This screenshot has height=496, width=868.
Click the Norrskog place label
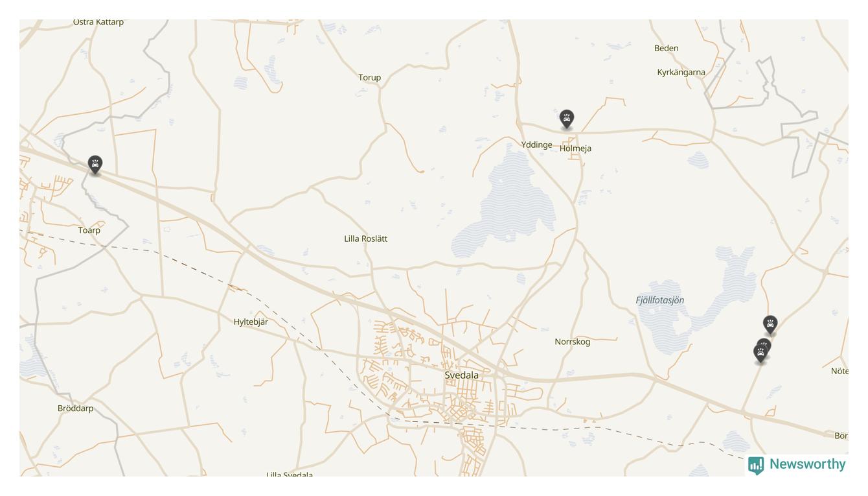[573, 342]
